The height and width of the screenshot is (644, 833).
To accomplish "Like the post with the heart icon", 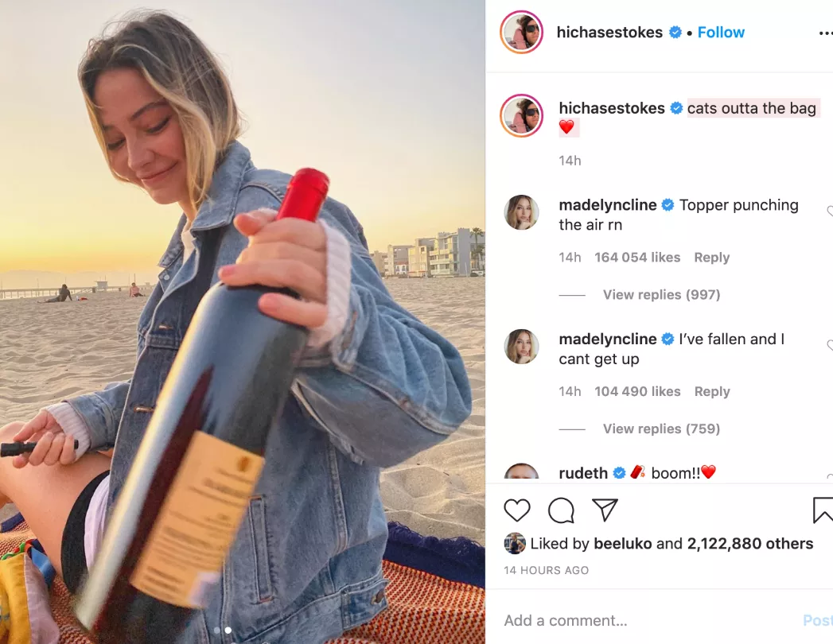I will [x=517, y=510].
